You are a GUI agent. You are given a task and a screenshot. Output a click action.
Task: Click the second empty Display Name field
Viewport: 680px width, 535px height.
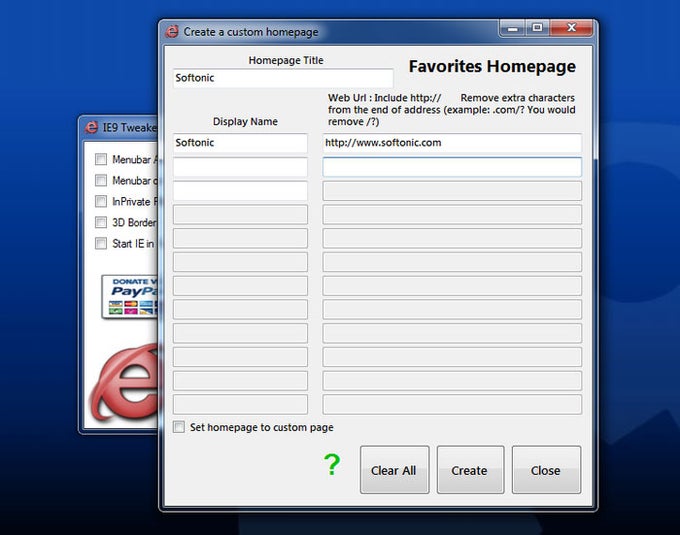pyautogui.click(x=240, y=167)
